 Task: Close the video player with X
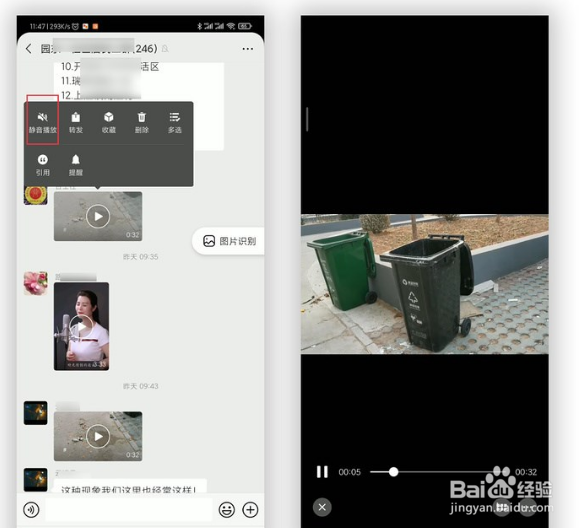click(x=322, y=507)
